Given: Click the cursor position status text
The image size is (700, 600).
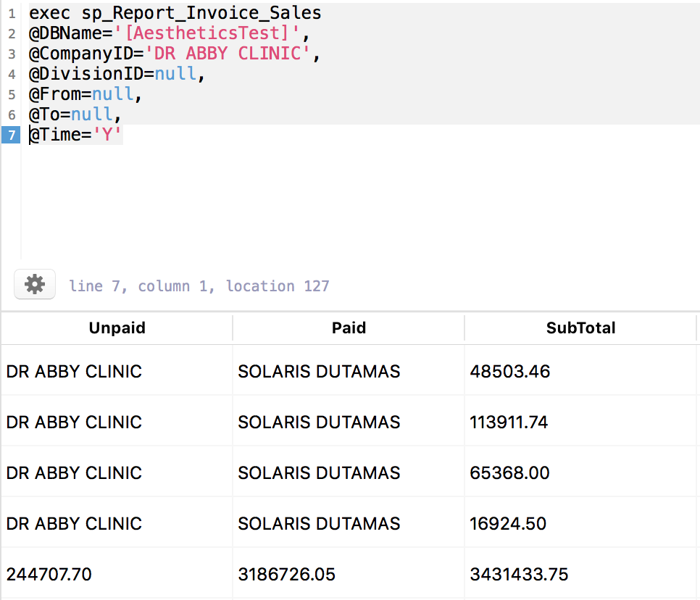Looking at the screenshot, I should point(199,286).
